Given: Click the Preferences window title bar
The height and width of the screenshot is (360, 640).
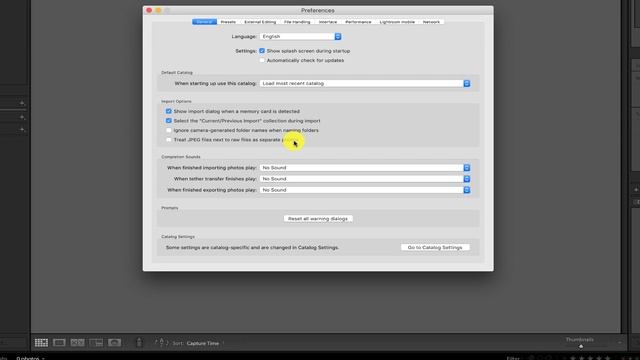Looking at the screenshot, I should coord(318,10).
